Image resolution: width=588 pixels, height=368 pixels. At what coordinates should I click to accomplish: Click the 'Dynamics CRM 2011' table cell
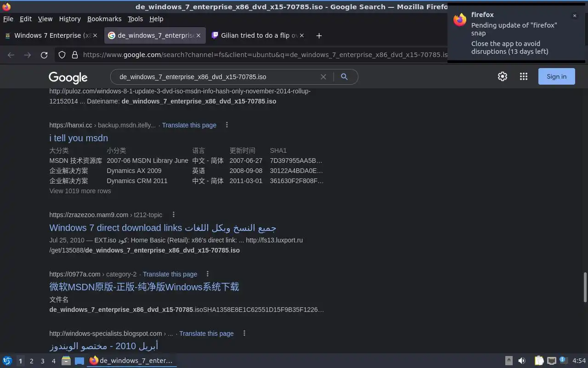[137, 181]
